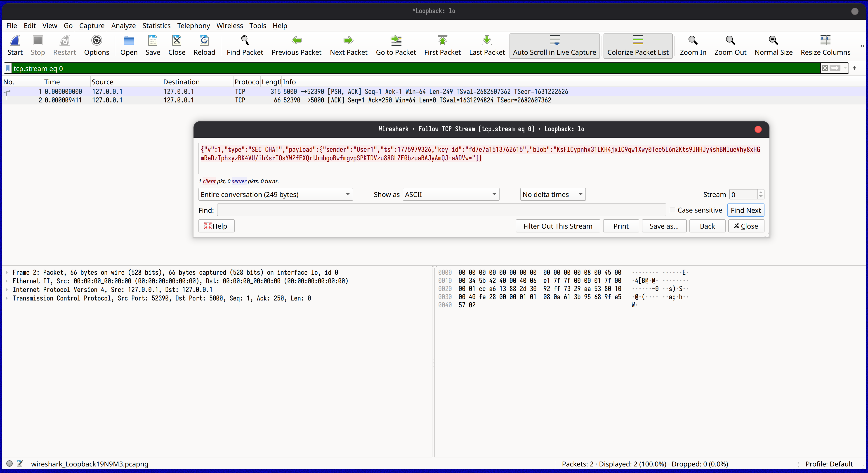Expand Transmission Control Protocol details
Viewport: 868px width, 473px height.
coord(7,298)
